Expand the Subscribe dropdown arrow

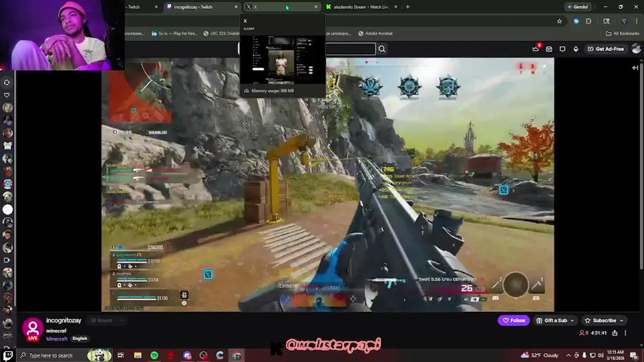[622, 320]
